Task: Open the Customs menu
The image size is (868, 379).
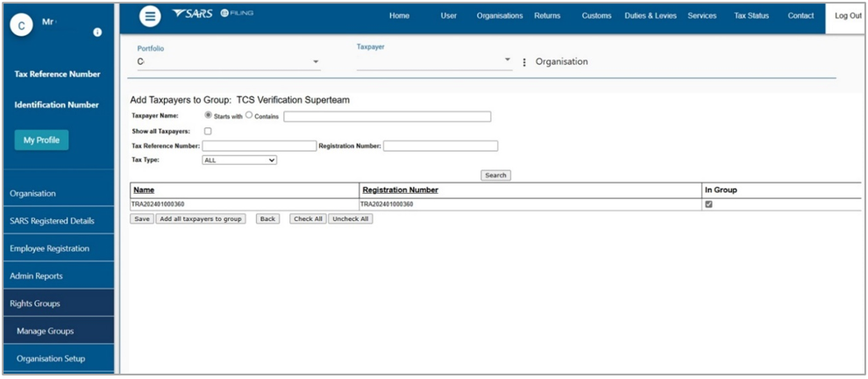Action: coord(597,16)
